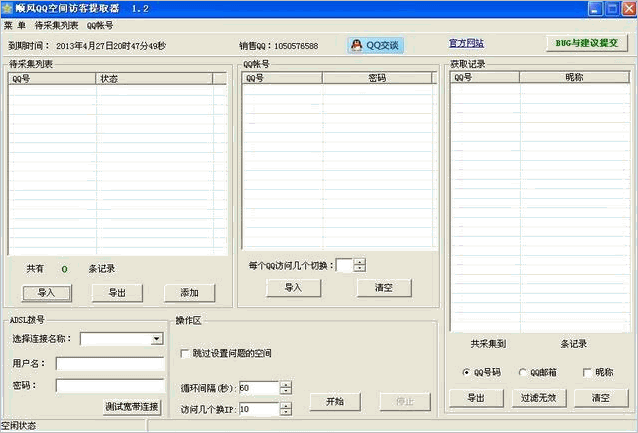This screenshot has height=433, width=638.
Task: Open the 官方网站 link
Action: 466,43
